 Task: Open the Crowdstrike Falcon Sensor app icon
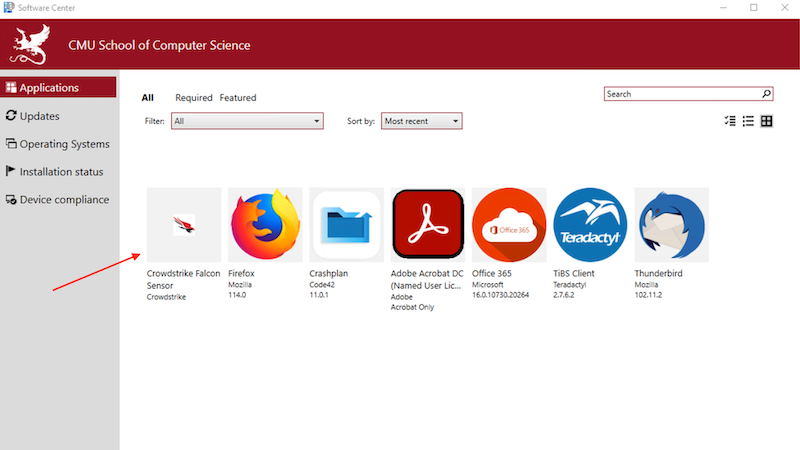(184, 224)
